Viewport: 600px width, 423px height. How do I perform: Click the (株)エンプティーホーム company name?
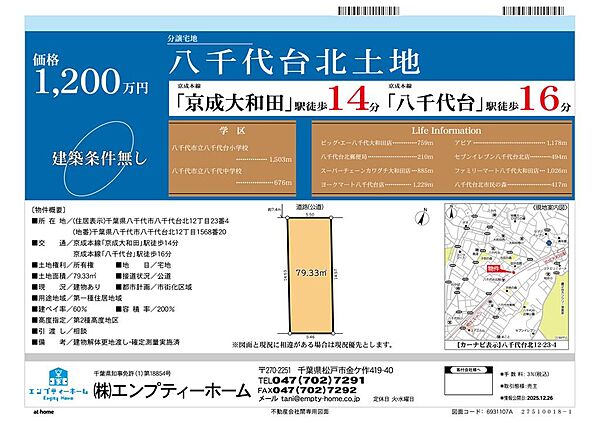click(172, 391)
